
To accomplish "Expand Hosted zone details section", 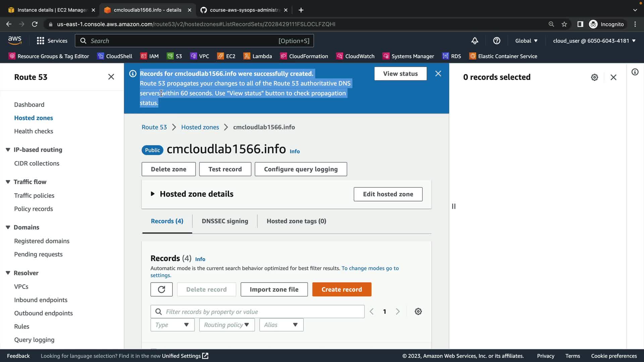I will [x=153, y=194].
